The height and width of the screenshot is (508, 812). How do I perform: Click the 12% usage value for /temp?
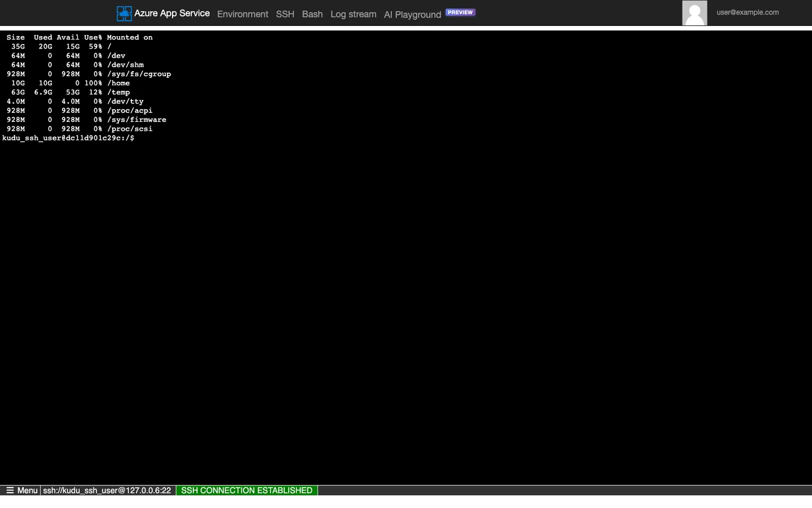(95, 93)
